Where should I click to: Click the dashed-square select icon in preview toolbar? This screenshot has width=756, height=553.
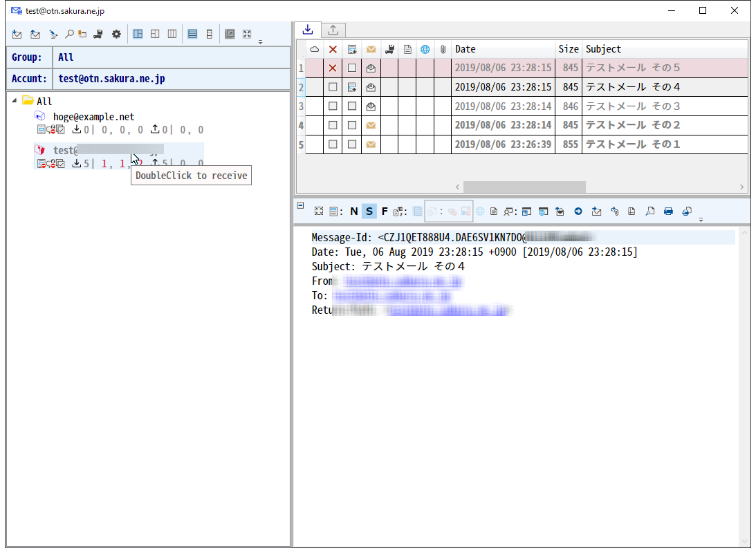coord(319,212)
